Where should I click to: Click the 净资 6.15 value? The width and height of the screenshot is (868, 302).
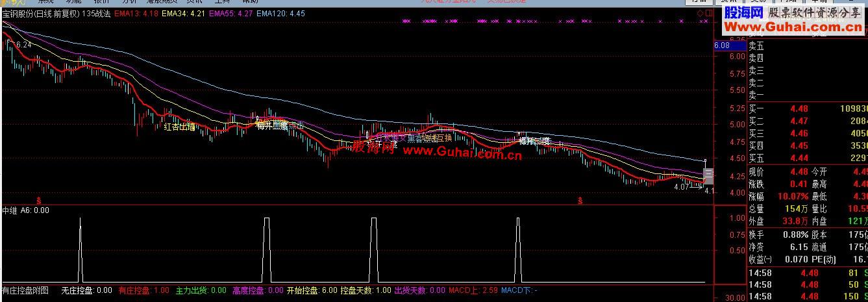pos(800,247)
